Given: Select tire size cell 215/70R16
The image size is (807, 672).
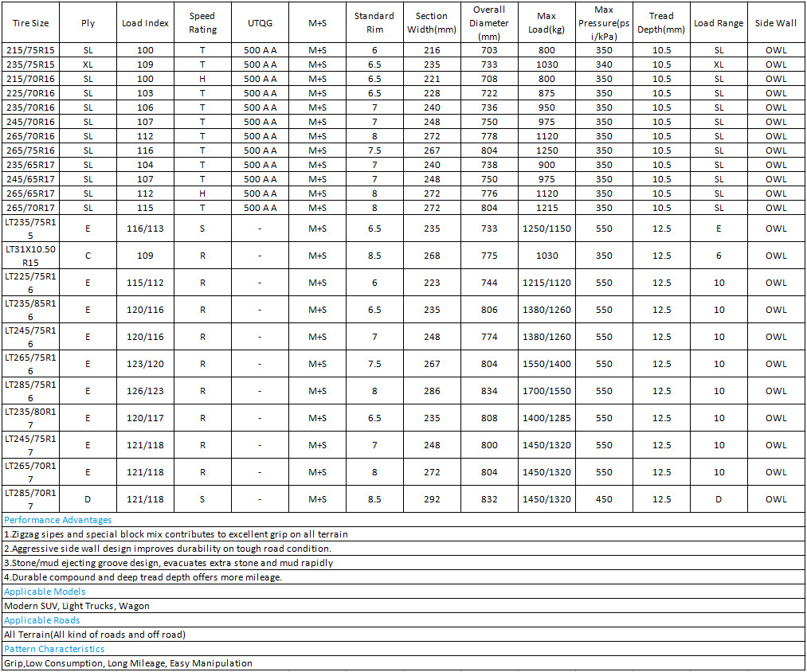Looking at the screenshot, I should click(30, 79).
